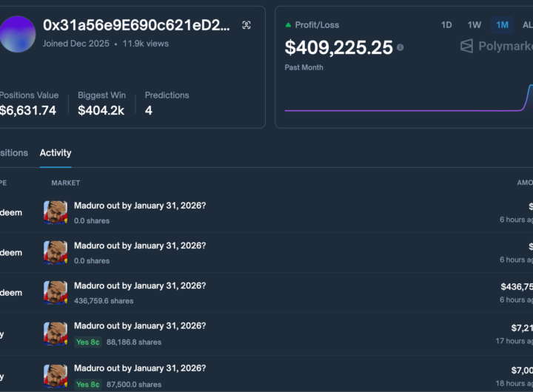This screenshot has width=533, height=392.
Task: Select the 1W time range
Action: [x=475, y=25]
